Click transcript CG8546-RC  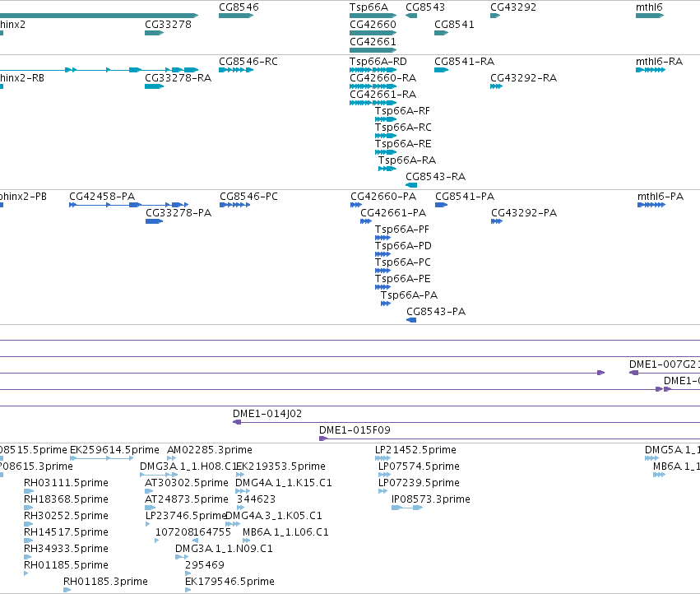click(x=248, y=62)
